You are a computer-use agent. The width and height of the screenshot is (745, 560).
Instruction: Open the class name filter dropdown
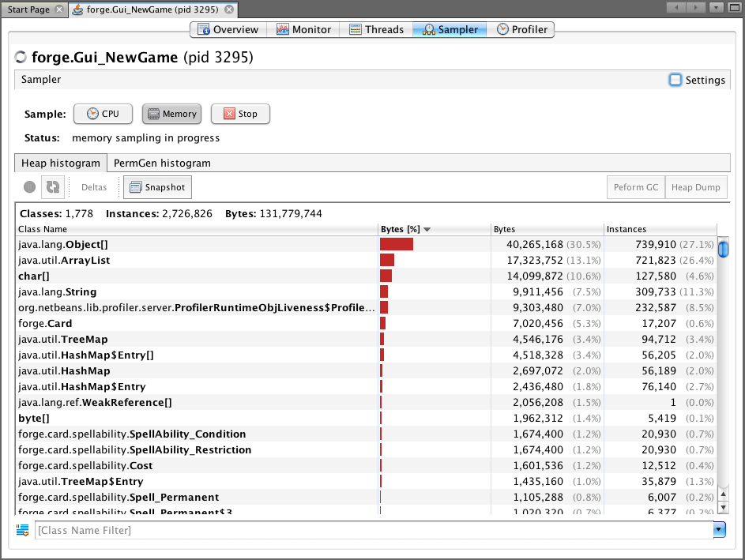pos(719,530)
